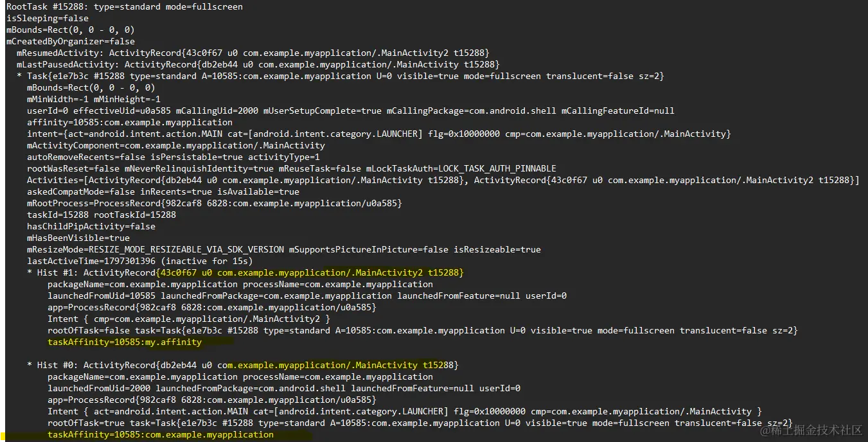
Task: Click highlighted 'taskAffinity=10585:my.affinity' text
Action: tap(125, 342)
